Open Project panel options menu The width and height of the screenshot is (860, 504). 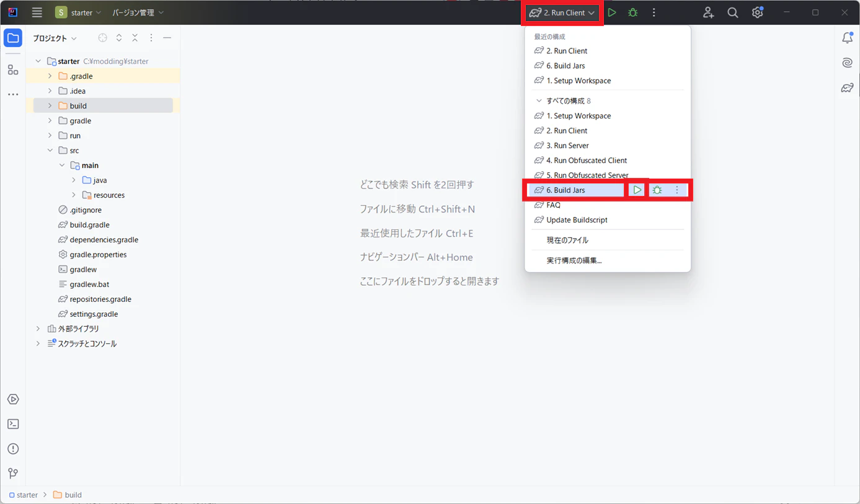151,38
